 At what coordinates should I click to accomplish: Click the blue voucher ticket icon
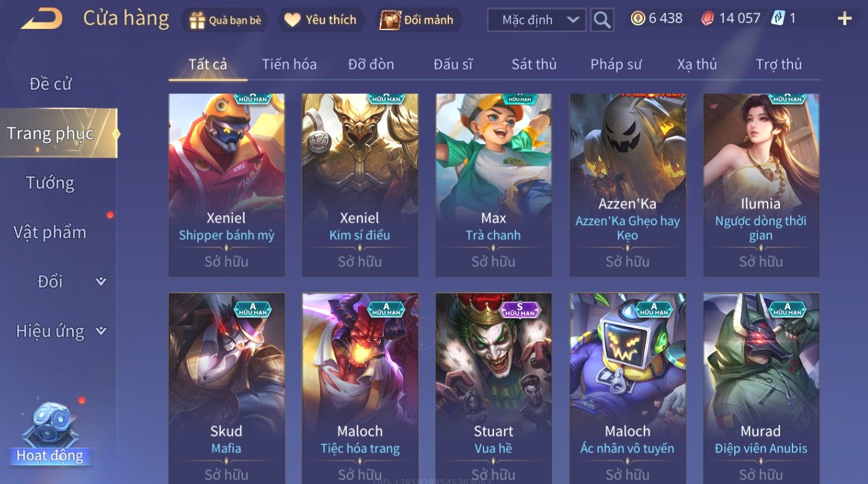(778, 18)
